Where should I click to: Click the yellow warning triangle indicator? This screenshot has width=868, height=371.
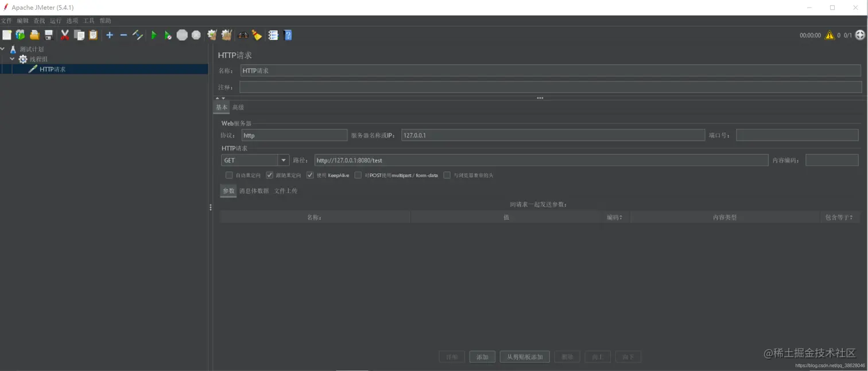point(830,35)
